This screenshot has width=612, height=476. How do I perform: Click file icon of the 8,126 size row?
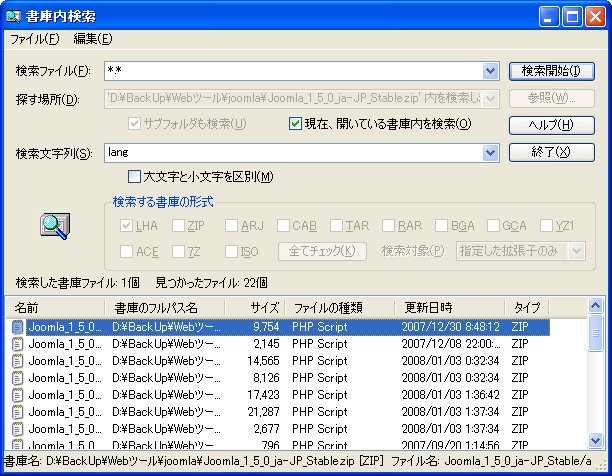pos(18,378)
